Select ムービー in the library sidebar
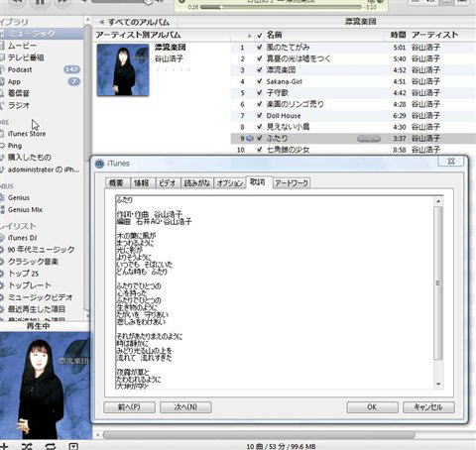This screenshot has width=476, height=450. click(22, 46)
